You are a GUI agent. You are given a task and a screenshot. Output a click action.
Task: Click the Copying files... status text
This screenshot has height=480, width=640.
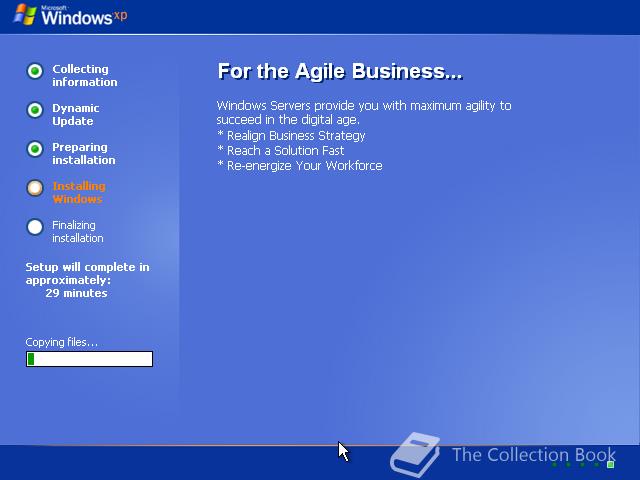point(62,342)
